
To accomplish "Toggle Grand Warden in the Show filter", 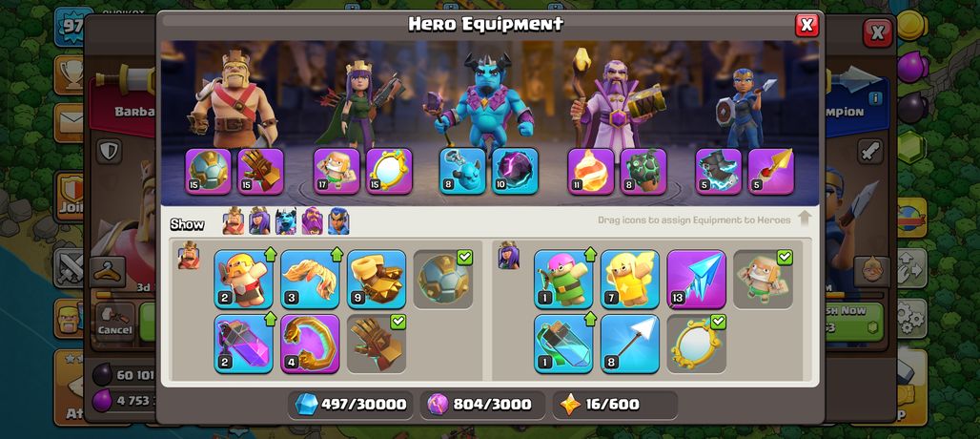I will pos(312,221).
